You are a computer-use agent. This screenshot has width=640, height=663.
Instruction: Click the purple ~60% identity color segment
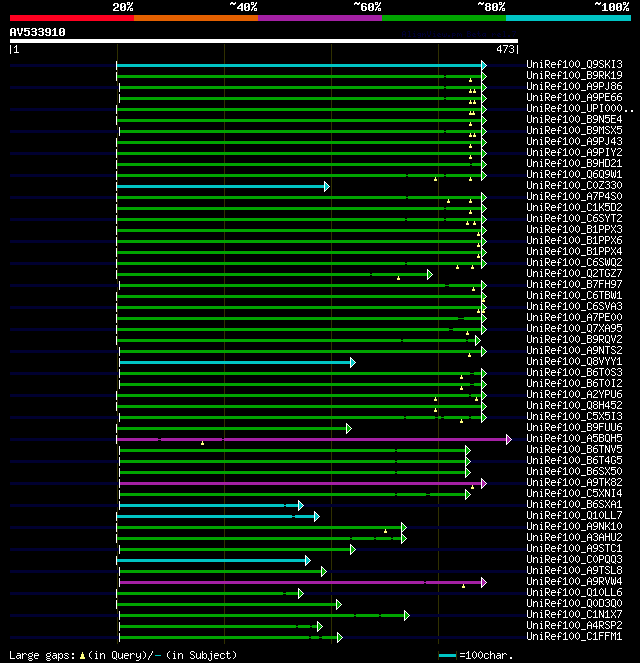[x=320, y=18]
